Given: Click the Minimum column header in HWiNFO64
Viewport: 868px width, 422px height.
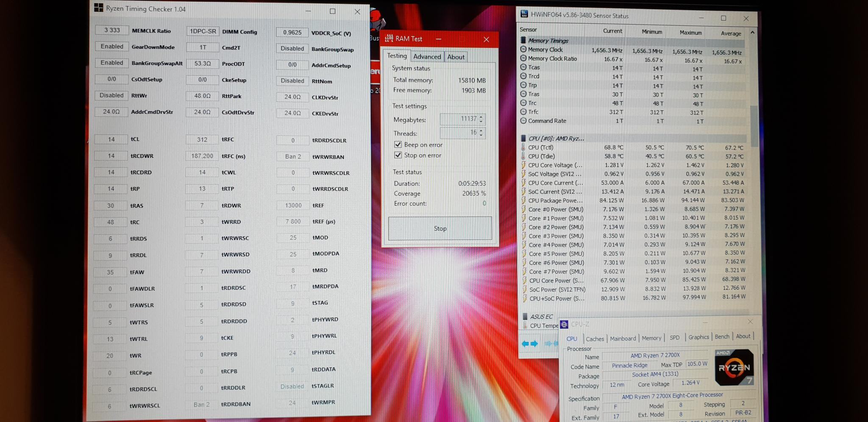Looking at the screenshot, I should click(652, 31).
